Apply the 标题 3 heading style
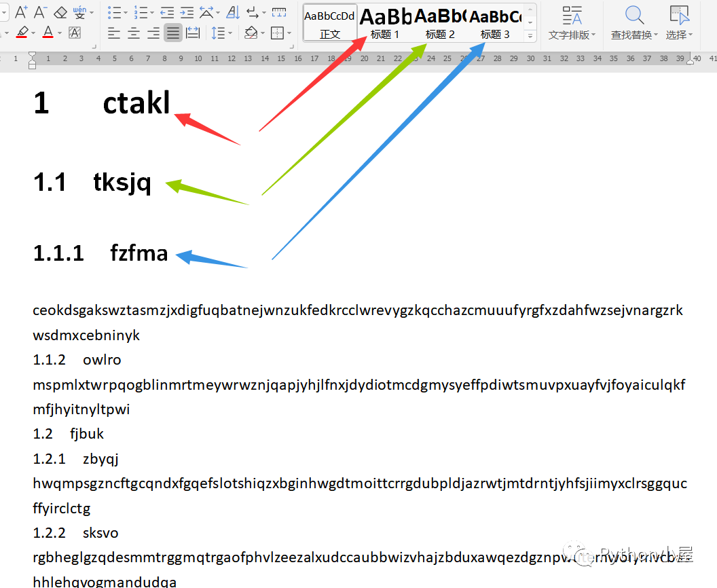This screenshot has height=588, width=717. 495,23
